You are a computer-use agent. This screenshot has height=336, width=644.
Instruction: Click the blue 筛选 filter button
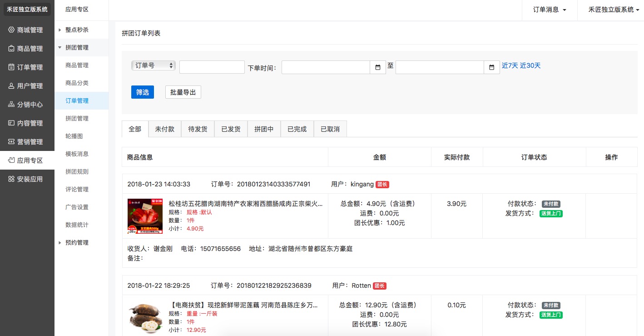tap(142, 92)
